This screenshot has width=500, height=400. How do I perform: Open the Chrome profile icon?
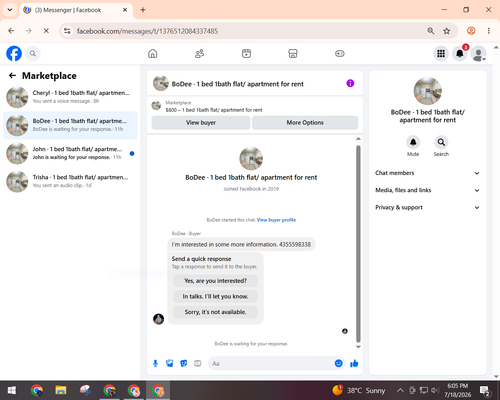471,31
